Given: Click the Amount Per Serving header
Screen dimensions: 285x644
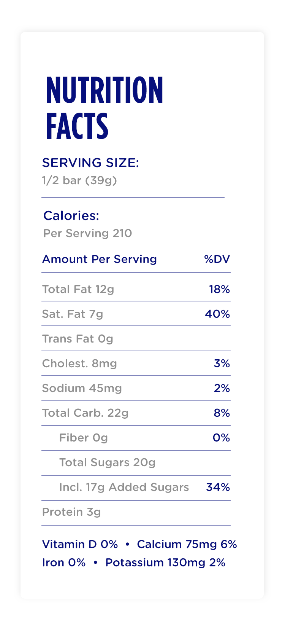Looking at the screenshot, I should [x=99, y=259].
